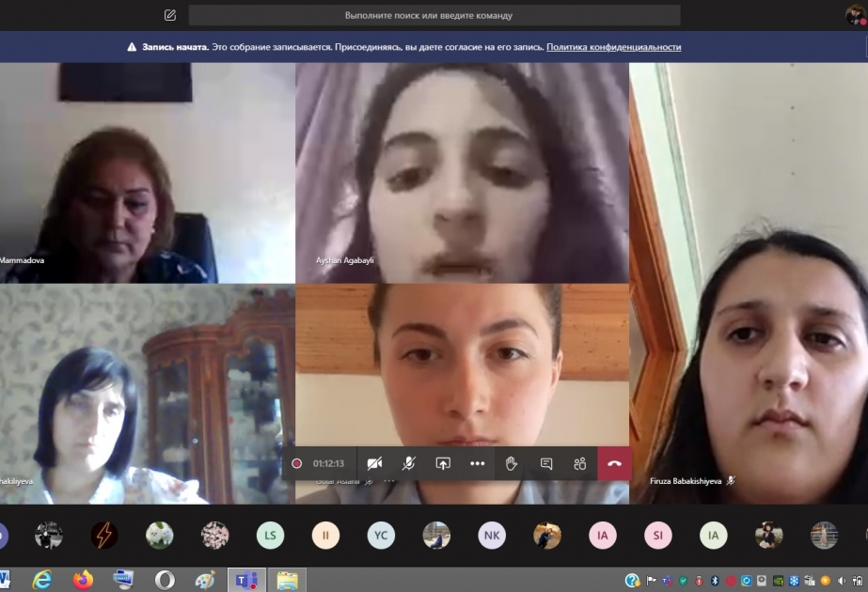Screen dimensions: 868x592
Task: Open more actions ellipsis menu
Action: tap(477, 463)
